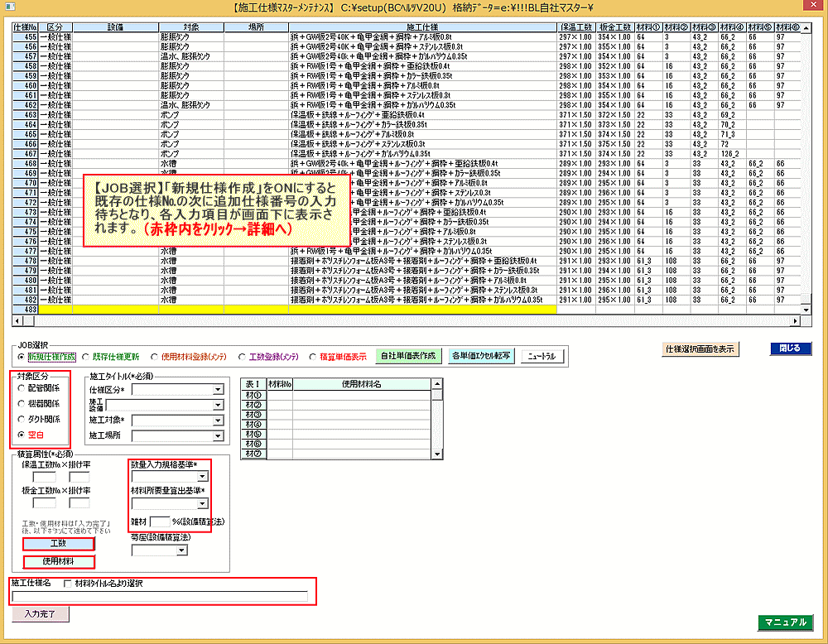
Task: Click the blue 閉じる button
Action: click(x=790, y=349)
